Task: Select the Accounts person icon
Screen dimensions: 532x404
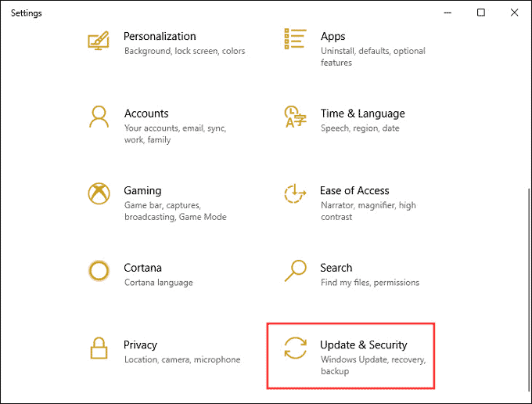Action: click(x=99, y=117)
